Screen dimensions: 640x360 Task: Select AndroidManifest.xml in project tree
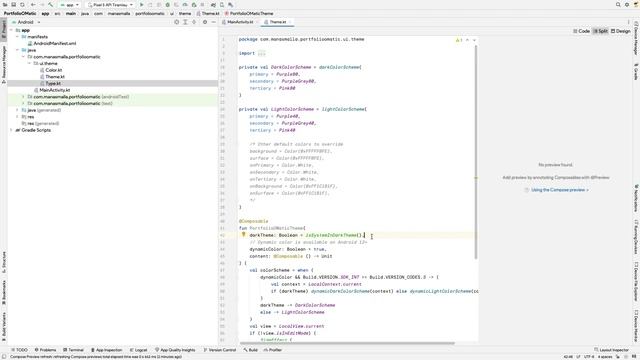pyautogui.click(x=54, y=43)
